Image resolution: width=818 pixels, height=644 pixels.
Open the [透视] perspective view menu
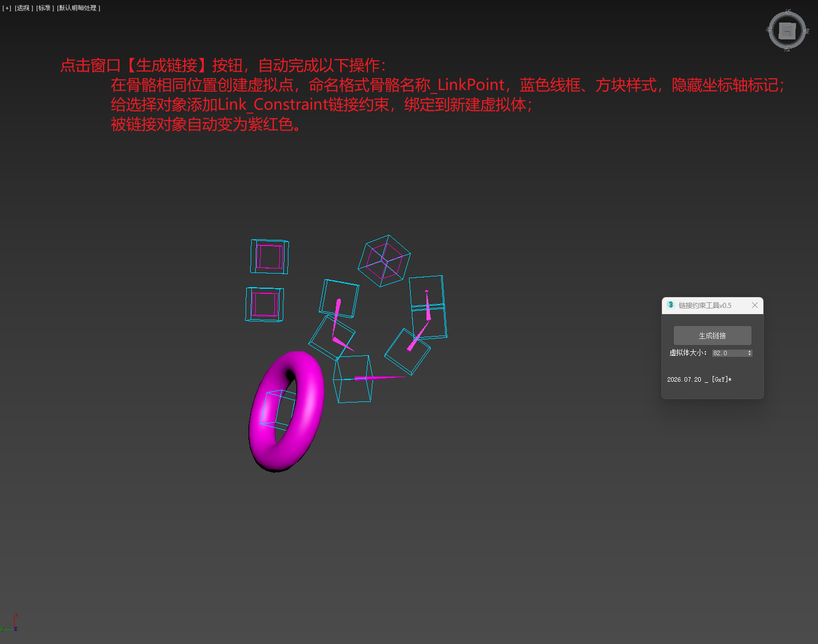(x=24, y=8)
